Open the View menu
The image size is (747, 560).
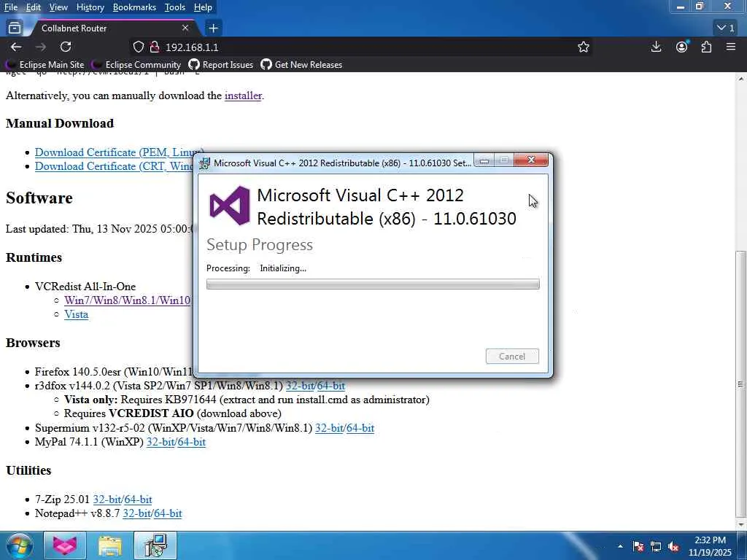(58, 7)
